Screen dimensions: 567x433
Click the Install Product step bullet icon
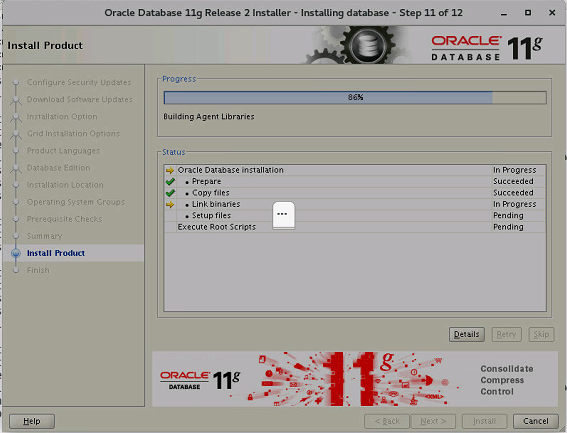pos(16,253)
